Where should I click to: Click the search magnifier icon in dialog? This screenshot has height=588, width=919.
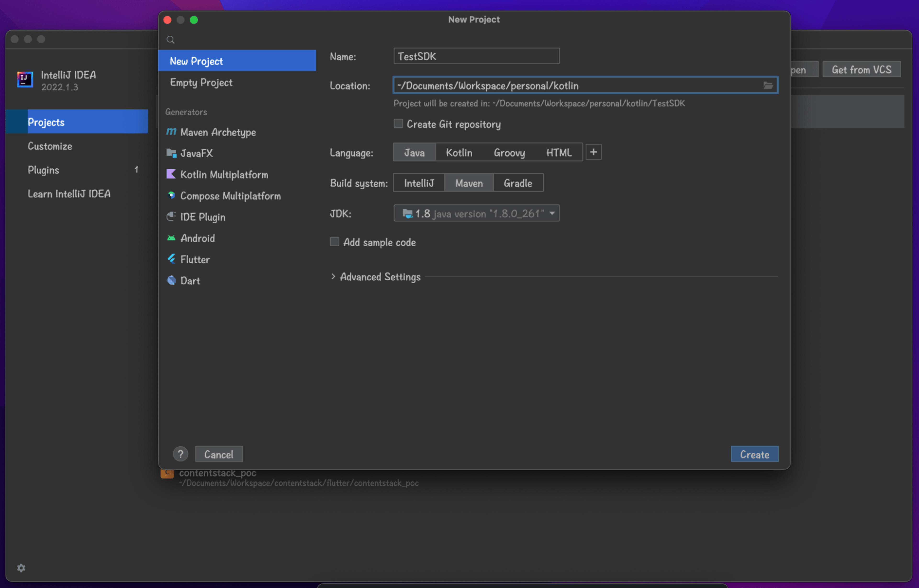click(170, 40)
